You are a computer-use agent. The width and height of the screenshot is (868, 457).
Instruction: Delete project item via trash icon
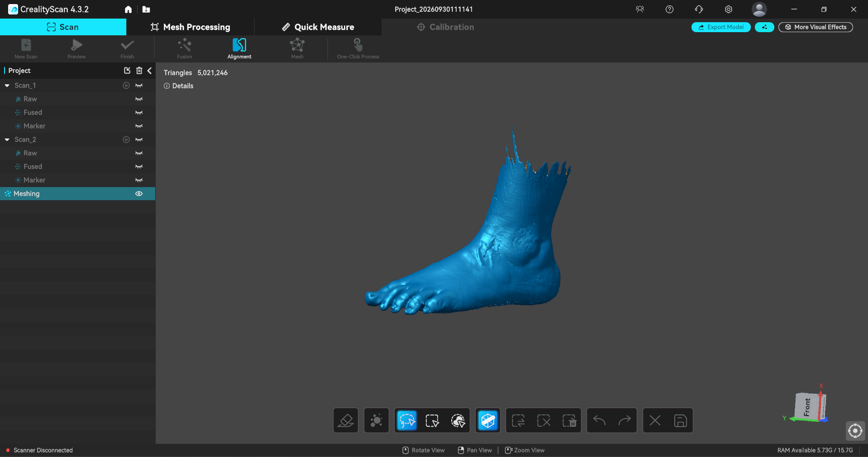tap(139, 70)
